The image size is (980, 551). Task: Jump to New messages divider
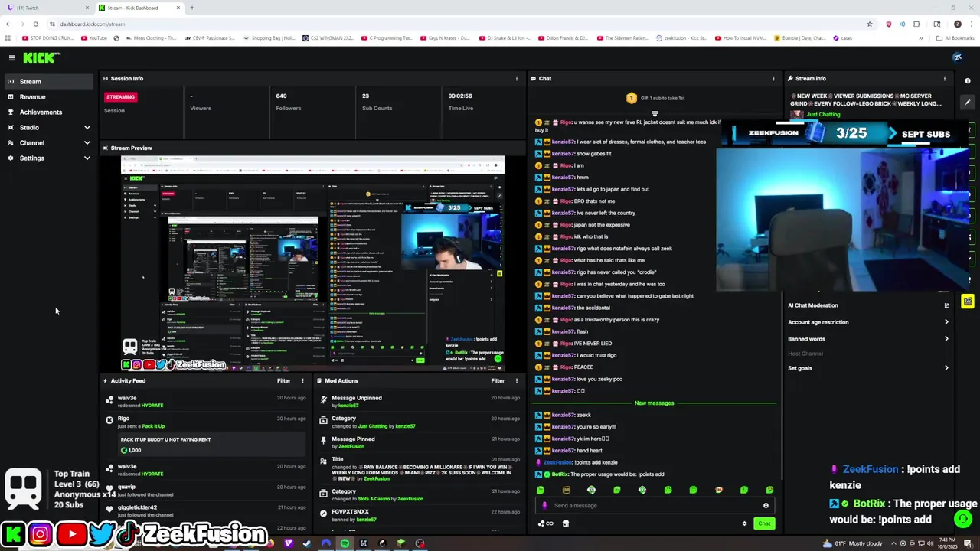[654, 403]
